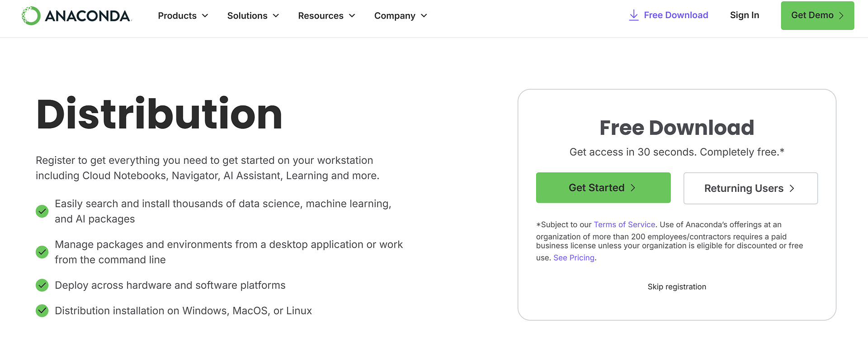Click the Anaconda logo icon

(x=31, y=16)
